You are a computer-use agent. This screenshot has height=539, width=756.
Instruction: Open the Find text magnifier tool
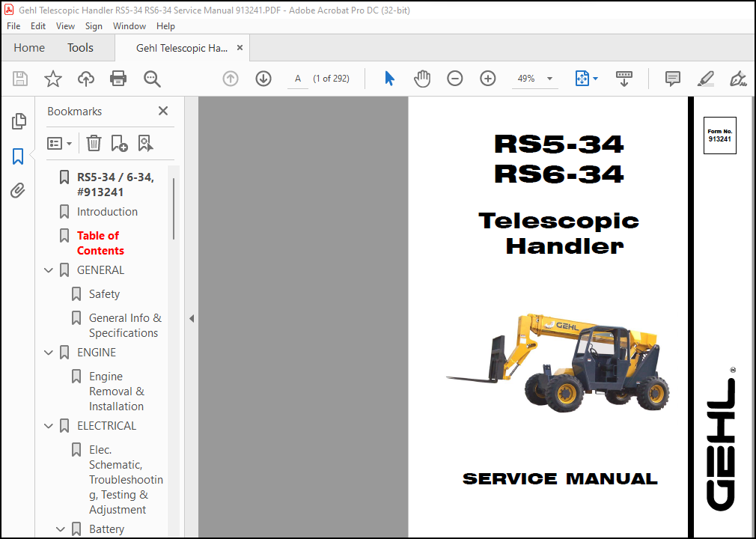point(152,79)
